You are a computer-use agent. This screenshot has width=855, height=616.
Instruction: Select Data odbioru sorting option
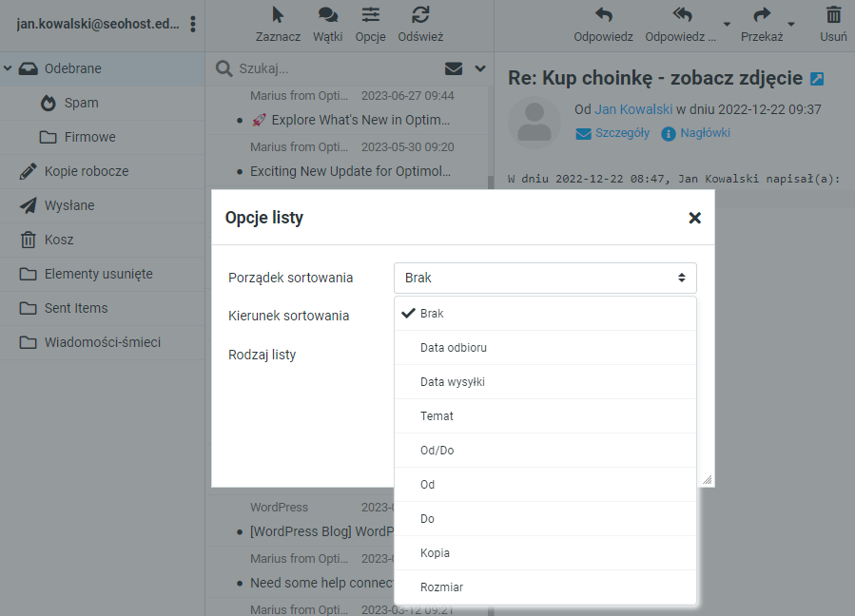(454, 348)
